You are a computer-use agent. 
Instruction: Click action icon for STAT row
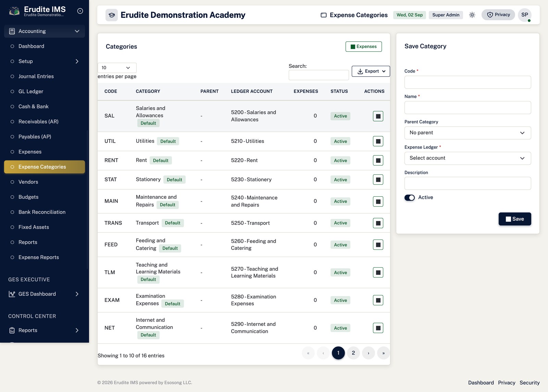pyautogui.click(x=378, y=180)
